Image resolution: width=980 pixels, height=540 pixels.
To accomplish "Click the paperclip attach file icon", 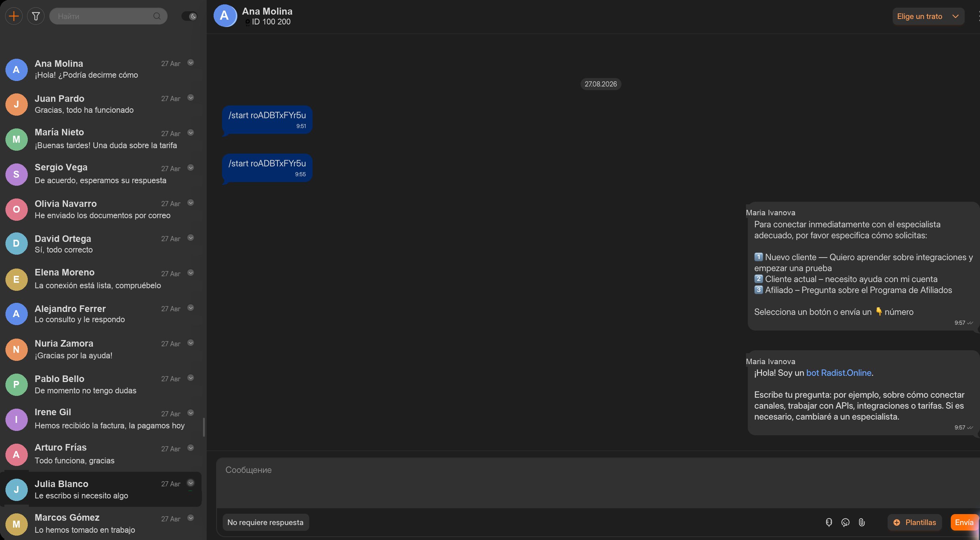I will (x=862, y=522).
